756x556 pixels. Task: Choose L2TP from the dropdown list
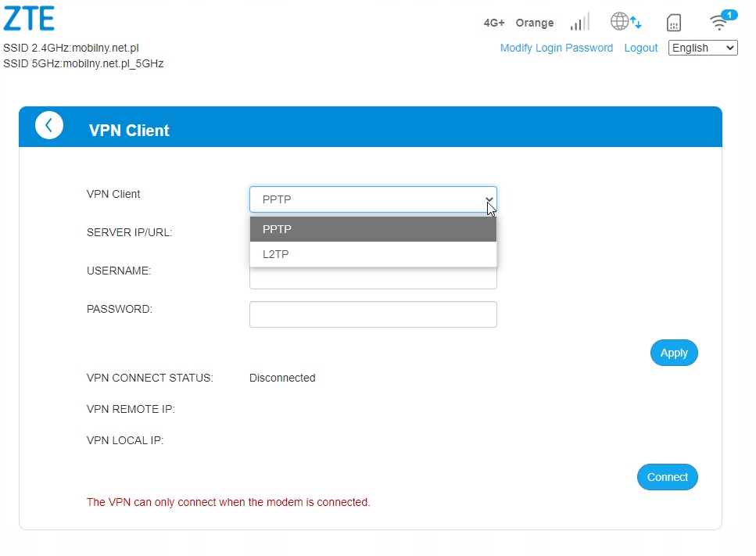click(373, 254)
